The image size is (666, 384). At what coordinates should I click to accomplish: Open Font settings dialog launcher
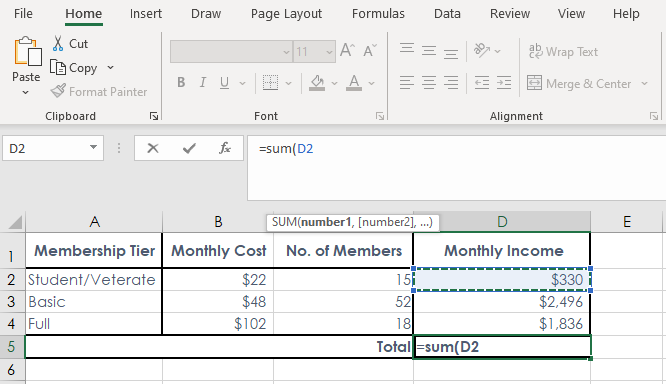coord(380,116)
